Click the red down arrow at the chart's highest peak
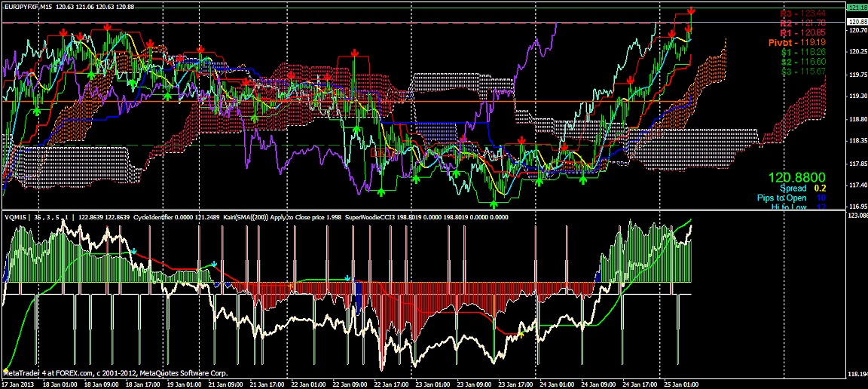This screenshot has height=389, width=868. (x=692, y=11)
